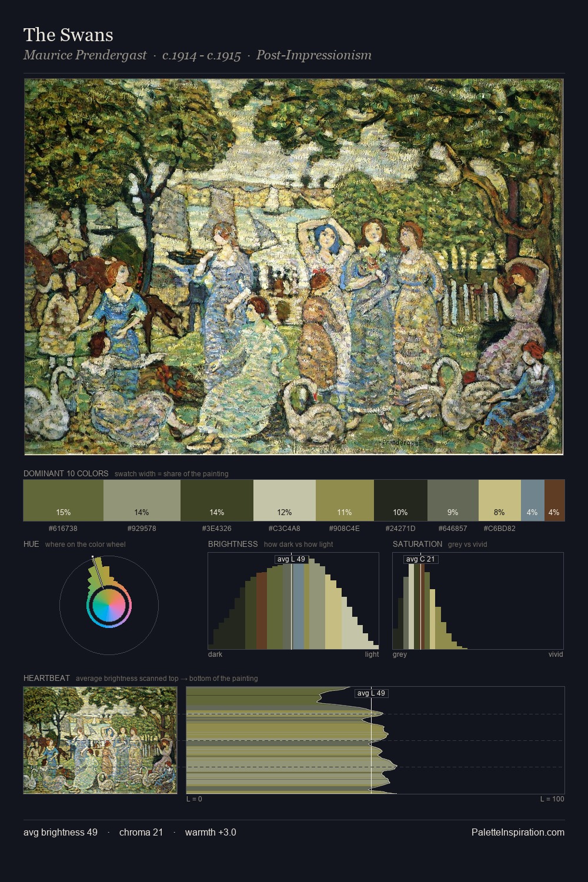588x882 pixels.
Task: Click 'avg L 49' label in brightness chart
Action: [x=292, y=559]
